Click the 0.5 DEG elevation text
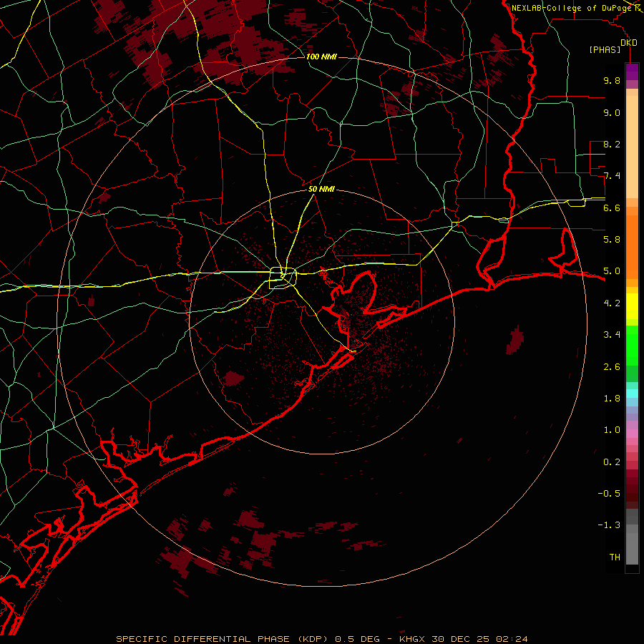The width and height of the screenshot is (644, 644). point(357,639)
